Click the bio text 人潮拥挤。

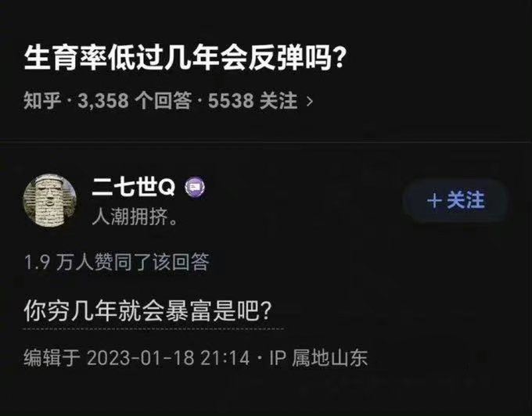coord(135,217)
